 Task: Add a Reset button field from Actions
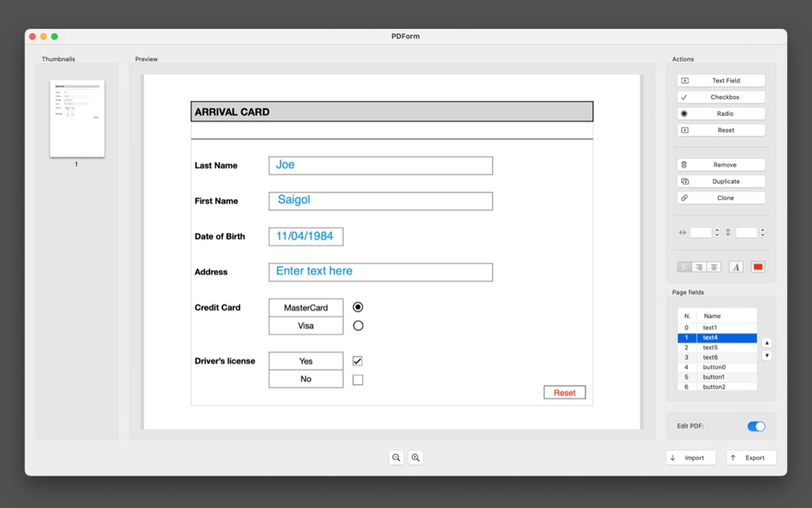point(721,130)
